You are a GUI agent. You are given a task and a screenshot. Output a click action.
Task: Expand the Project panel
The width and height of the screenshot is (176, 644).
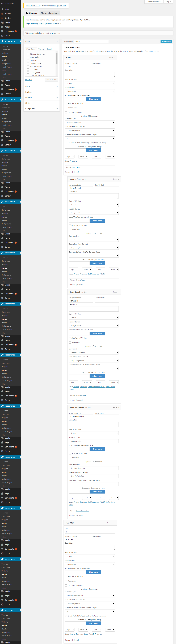coord(57,92)
